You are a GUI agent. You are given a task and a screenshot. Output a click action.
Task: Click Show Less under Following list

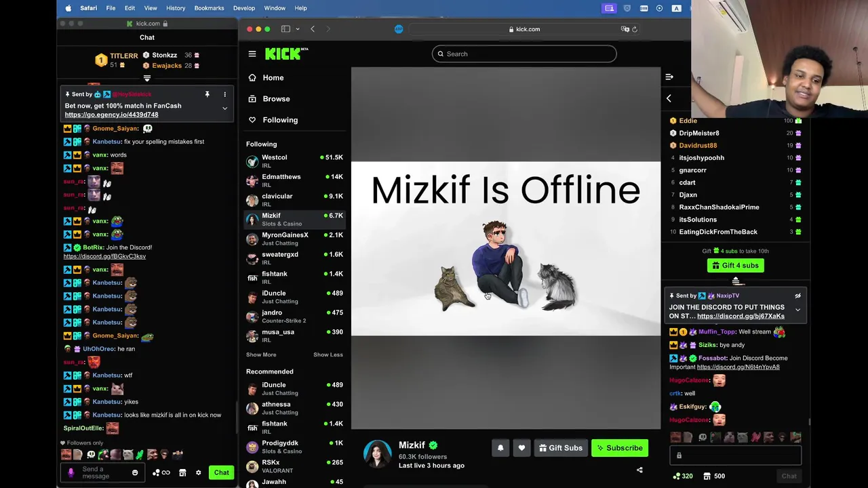click(328, 354)
